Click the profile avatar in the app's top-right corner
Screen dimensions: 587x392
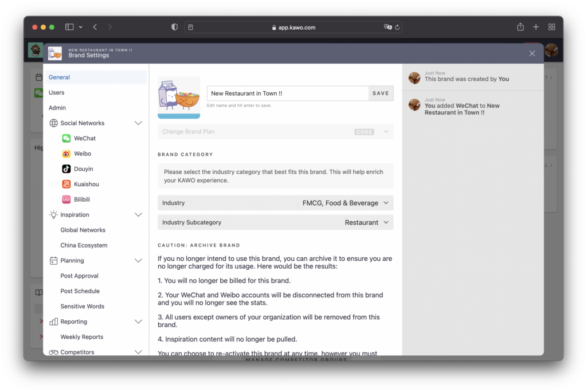(551, 50)
